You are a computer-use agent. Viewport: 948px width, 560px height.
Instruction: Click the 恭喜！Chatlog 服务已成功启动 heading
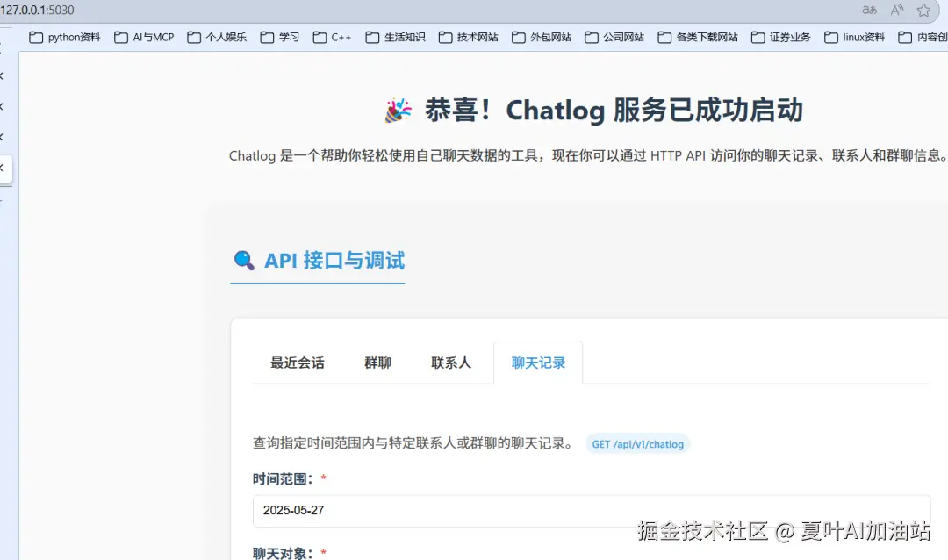coord(614,111)
